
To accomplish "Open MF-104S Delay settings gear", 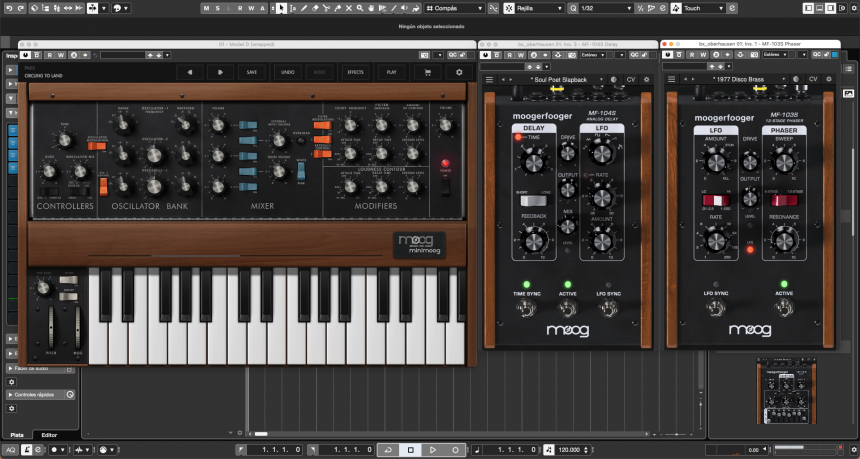I will [x=647, y=80].
